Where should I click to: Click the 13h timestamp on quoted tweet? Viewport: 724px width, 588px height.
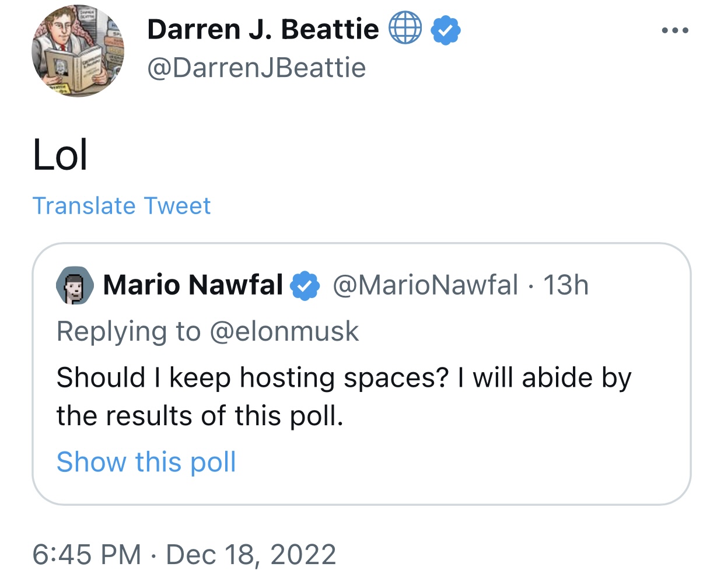tap(566, 285)
